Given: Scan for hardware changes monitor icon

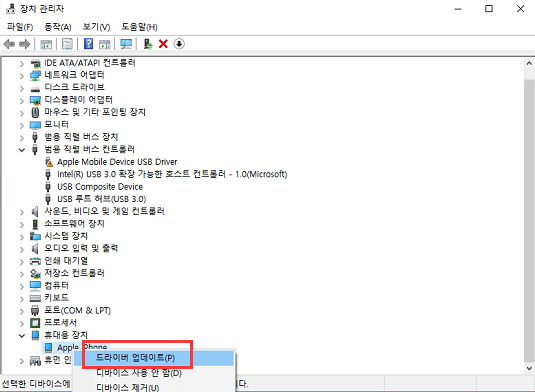Looking at the screenshot, I should 126,44.
